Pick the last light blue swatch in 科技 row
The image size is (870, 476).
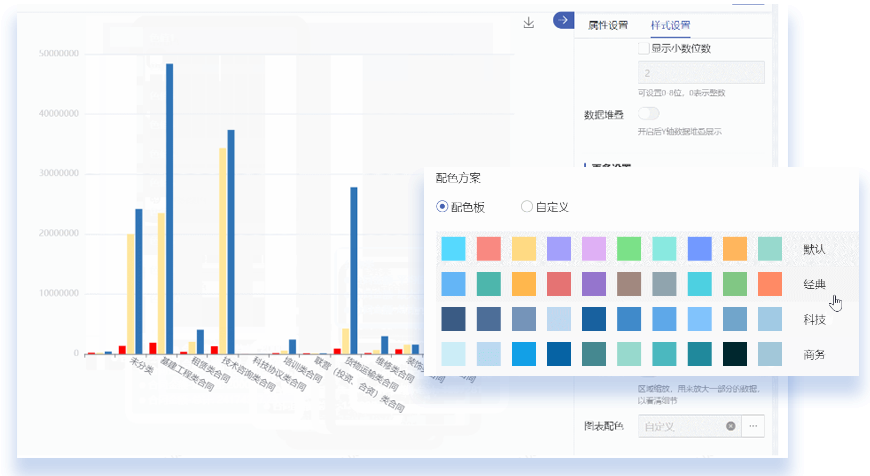(x=770, y=319)
